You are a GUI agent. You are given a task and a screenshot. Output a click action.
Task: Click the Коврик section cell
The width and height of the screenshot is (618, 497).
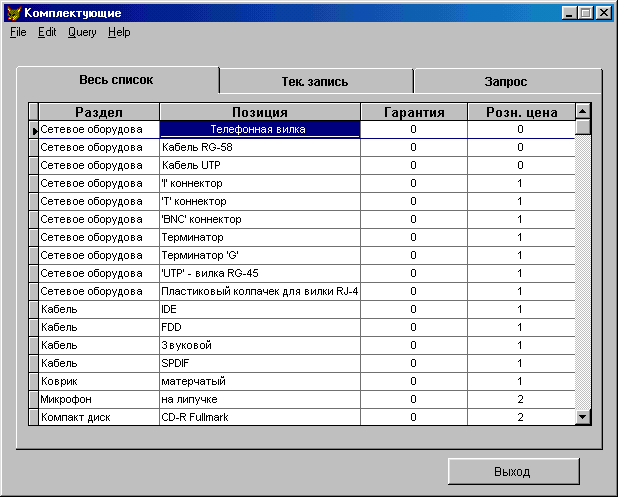99,382
